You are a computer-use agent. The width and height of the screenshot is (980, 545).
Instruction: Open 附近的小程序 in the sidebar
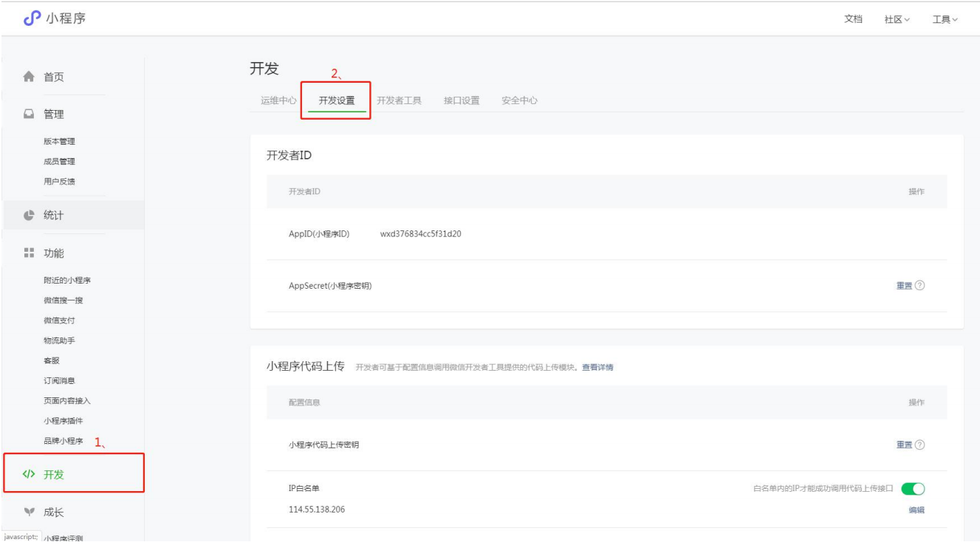pyautogui.click(x=67, y=281)
